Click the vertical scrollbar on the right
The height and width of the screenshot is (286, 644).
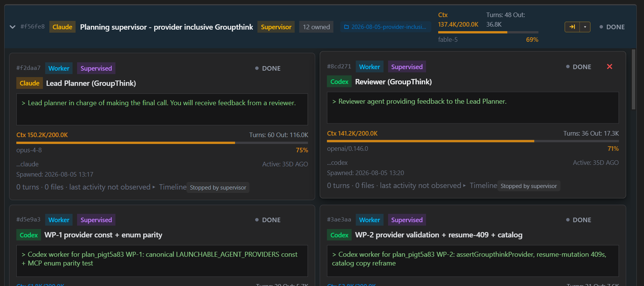tap(633, 79)
